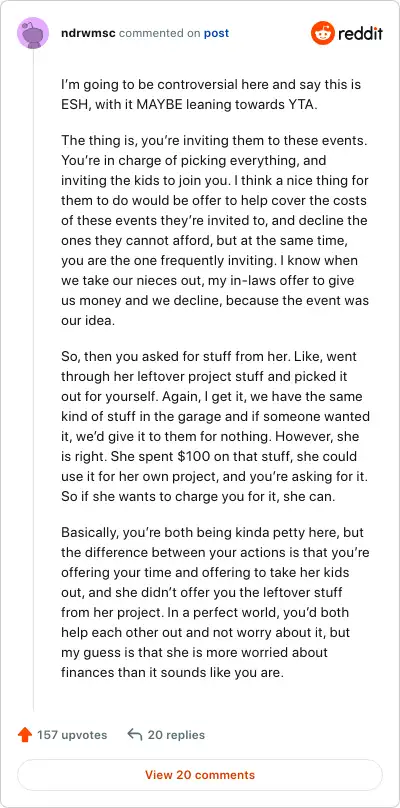Click the orange upvote arrow icon
This screenshot has height=808, width=400.
click(x=25, y=735)
